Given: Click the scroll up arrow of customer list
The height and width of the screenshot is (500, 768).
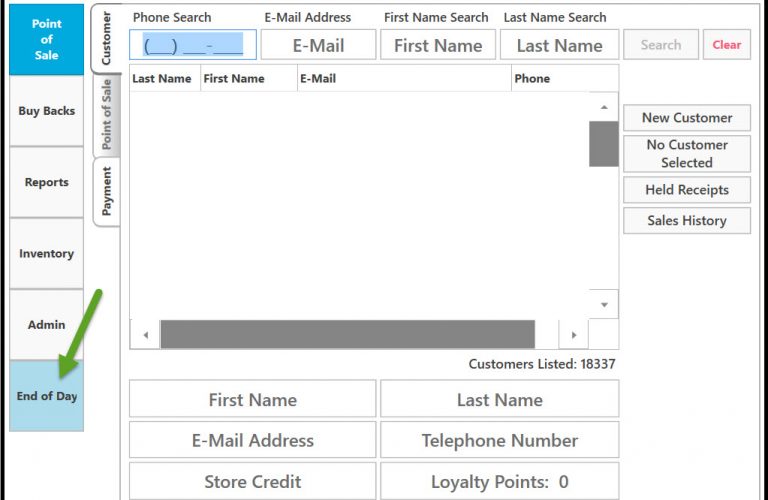Looking at the screenshot, I should point(604,107).
